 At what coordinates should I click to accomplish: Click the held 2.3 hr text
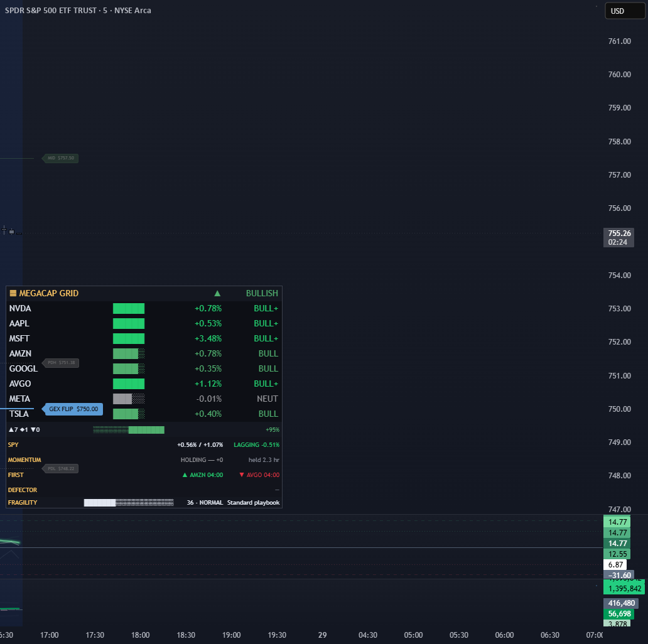264,460
